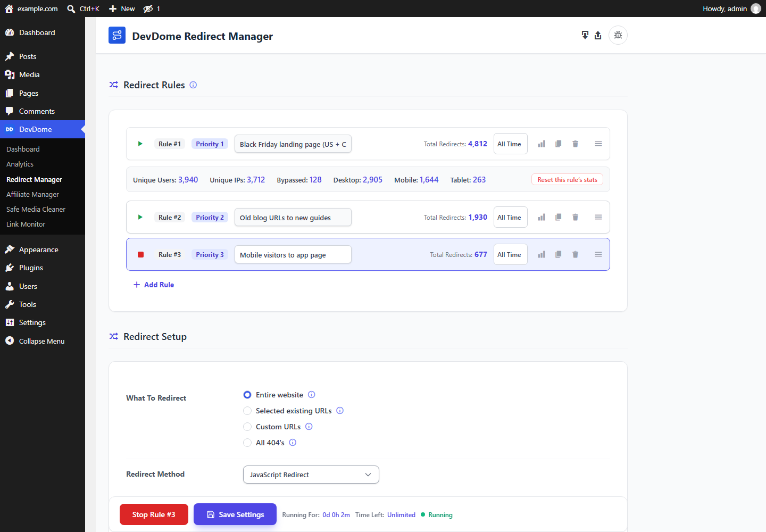Image resolution: width=766 pixels, height=532 pixels.
Task: Open the admin avatar in top bar
Action: pos(756,9)
